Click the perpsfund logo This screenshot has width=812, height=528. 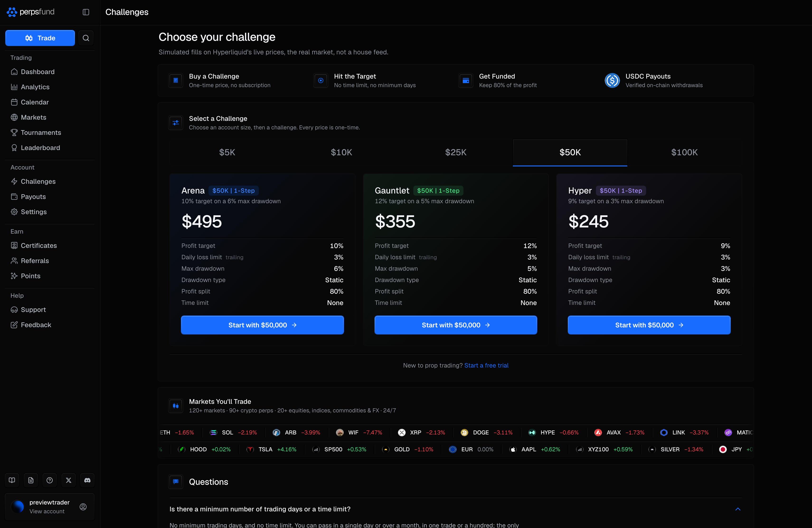[x=31, y=12]
